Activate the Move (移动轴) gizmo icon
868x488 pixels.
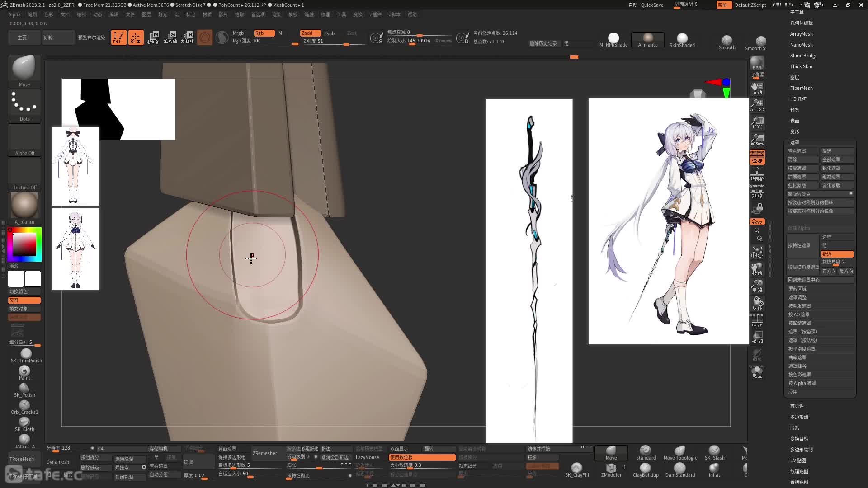tap(153, 37)
